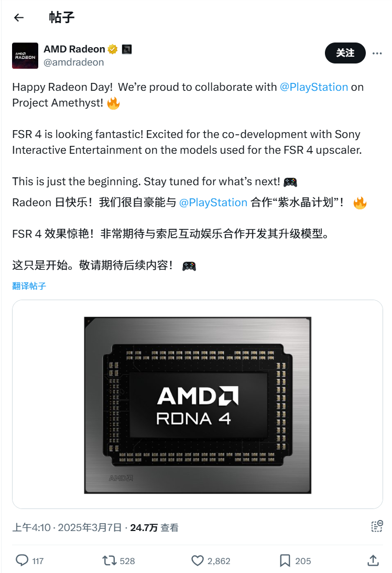Click the gold verified badge
The image size is (392, 573).
point(112,49)
